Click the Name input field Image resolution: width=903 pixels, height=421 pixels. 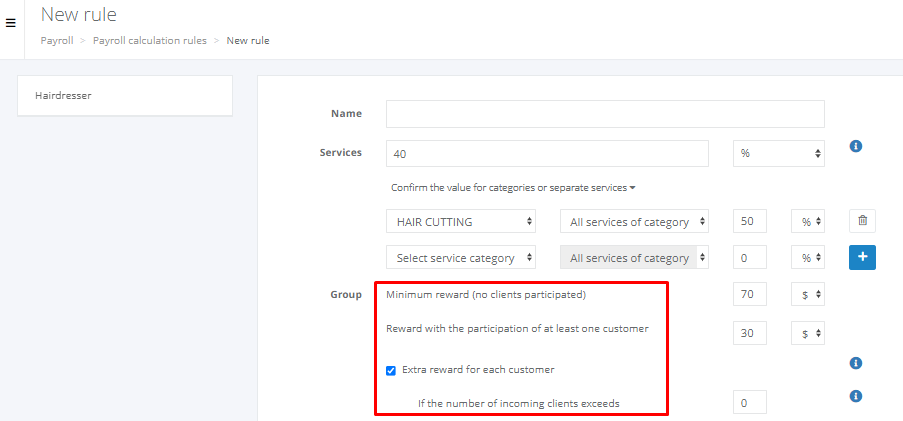(605, 114)
